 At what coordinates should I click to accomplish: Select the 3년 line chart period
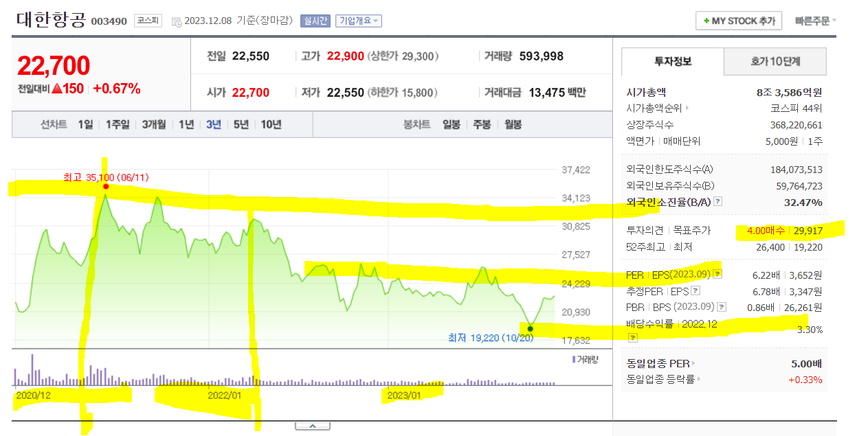pos(214,124)
